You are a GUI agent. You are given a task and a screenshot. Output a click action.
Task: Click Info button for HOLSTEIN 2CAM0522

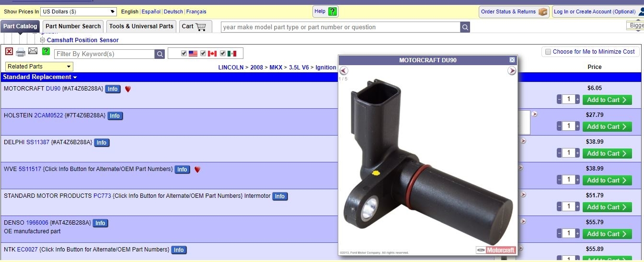point(115,116)
